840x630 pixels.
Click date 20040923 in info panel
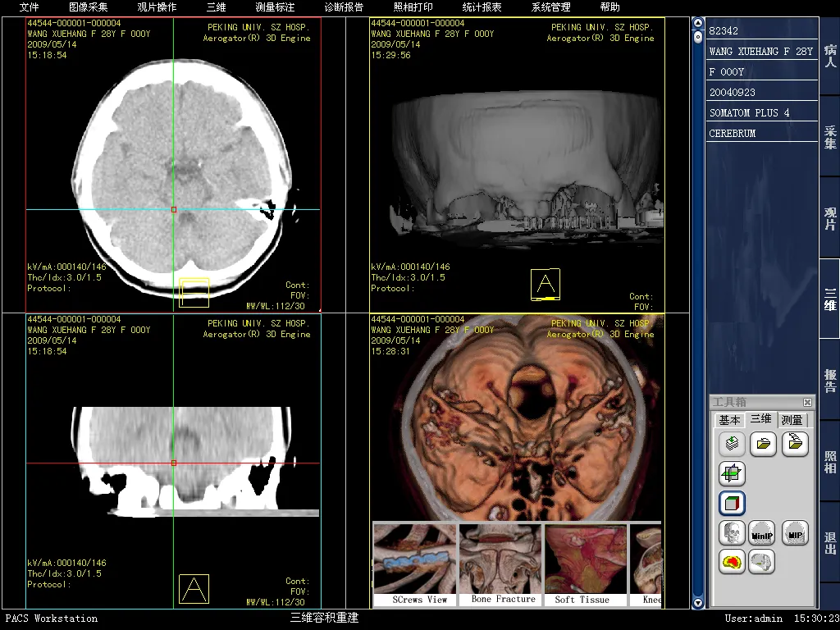(x=732, y=92)
